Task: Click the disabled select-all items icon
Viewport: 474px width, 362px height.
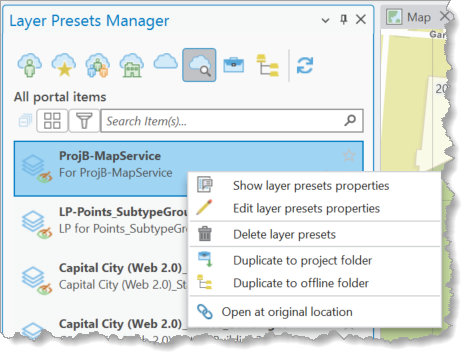Action: pos(25,121)
